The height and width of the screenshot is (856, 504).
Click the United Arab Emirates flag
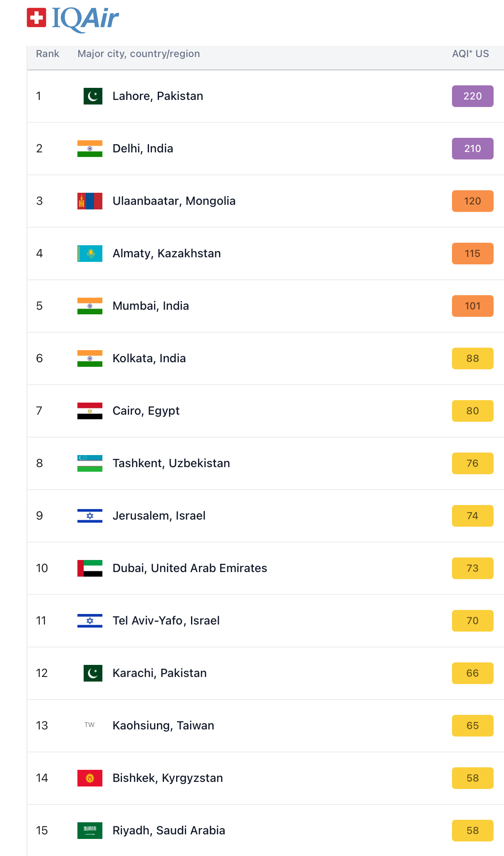(90, 568)
